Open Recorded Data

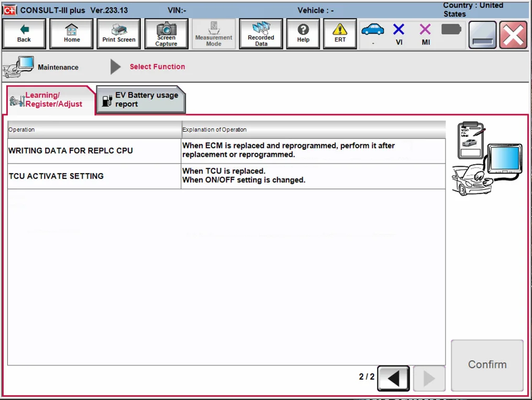(x=261, y=34)
